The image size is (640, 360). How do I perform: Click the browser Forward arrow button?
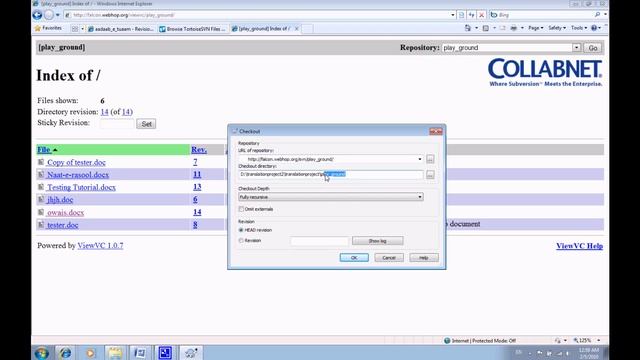point(49,15)
